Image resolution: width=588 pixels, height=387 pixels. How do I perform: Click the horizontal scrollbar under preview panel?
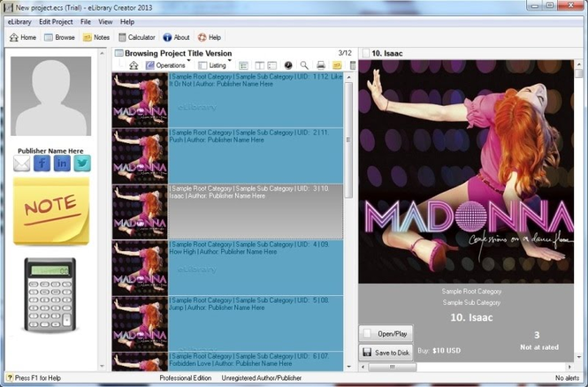(466, 368)
